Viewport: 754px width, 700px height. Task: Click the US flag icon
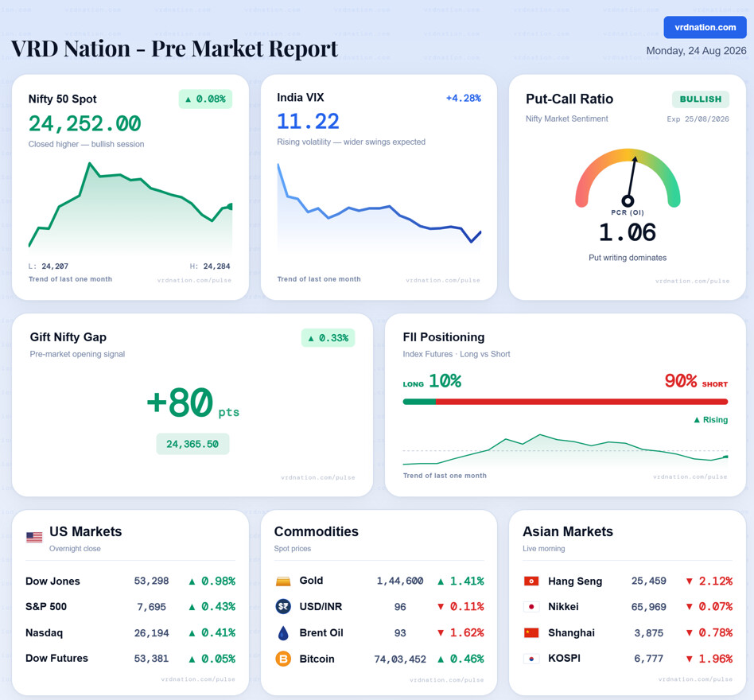pos(34,537)
